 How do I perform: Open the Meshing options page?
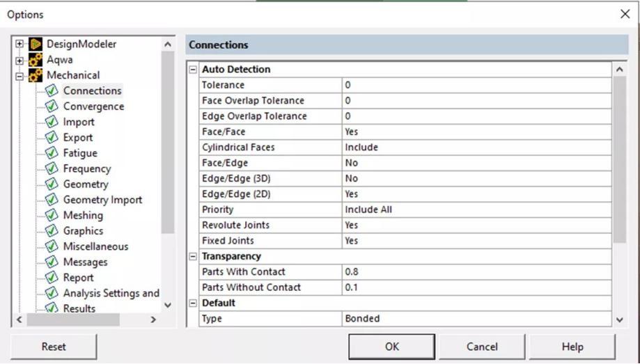click(83, 215)
